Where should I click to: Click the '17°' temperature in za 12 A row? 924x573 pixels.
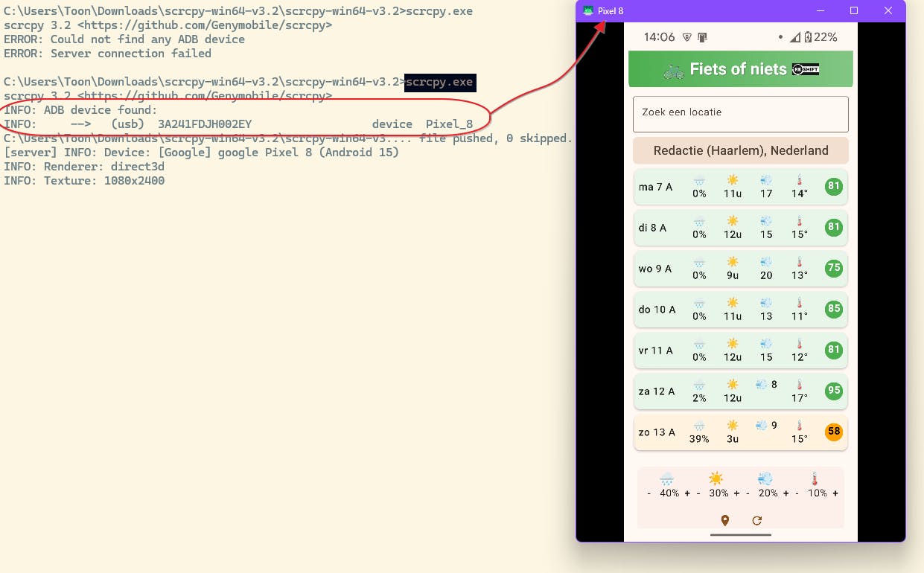coord(800,398)
